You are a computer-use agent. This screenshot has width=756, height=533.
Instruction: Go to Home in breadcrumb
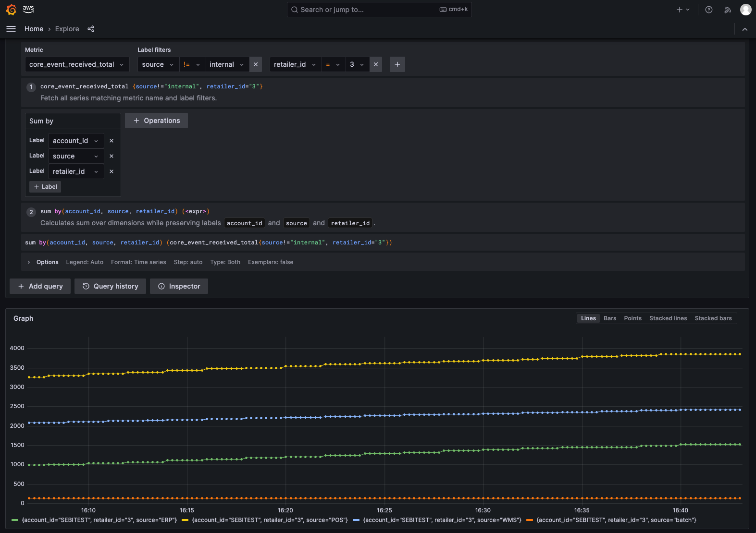click(x=34, y=29)
